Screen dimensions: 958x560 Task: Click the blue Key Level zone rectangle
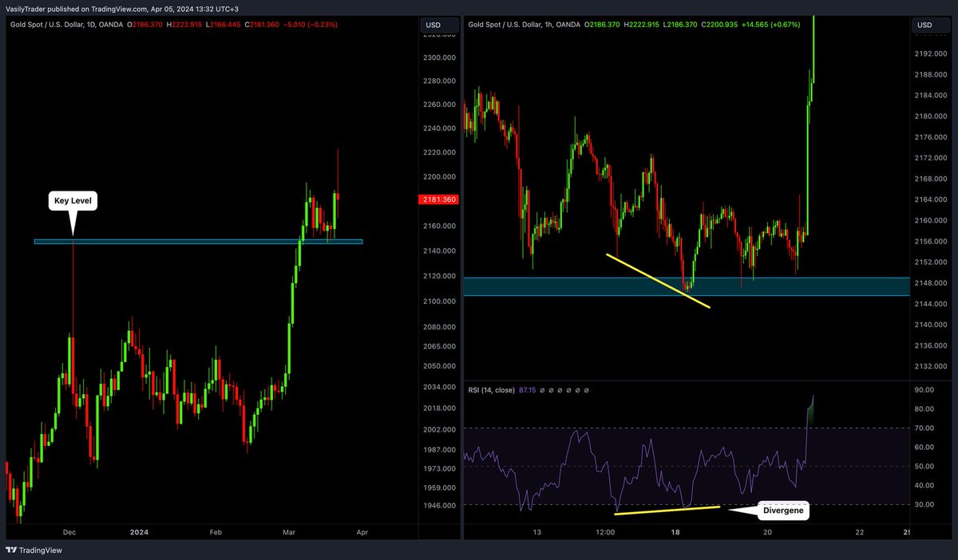198,241
